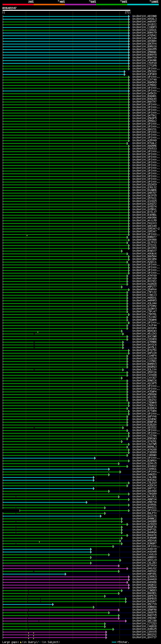The width and height of the screenshot is (161, 644).
Task: Click hit label UniRef100_A3LU44
Action: click(144, 303)
